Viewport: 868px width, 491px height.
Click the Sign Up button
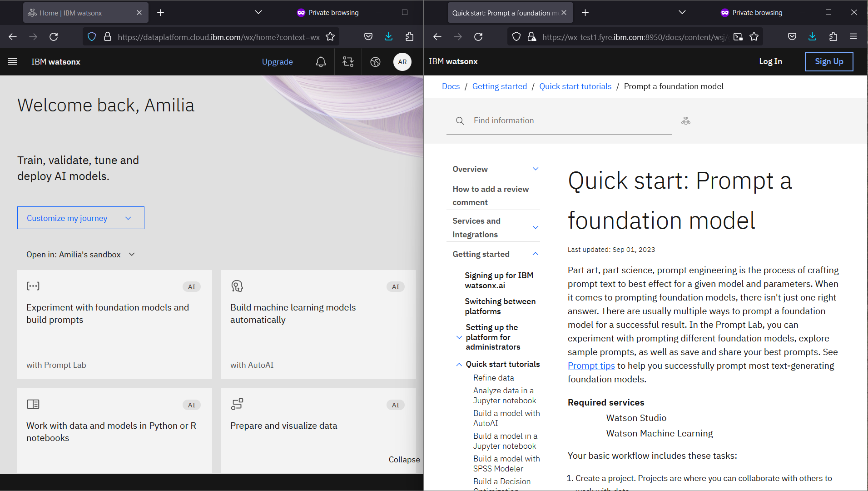pyautogui.click(x=828, y=61)
